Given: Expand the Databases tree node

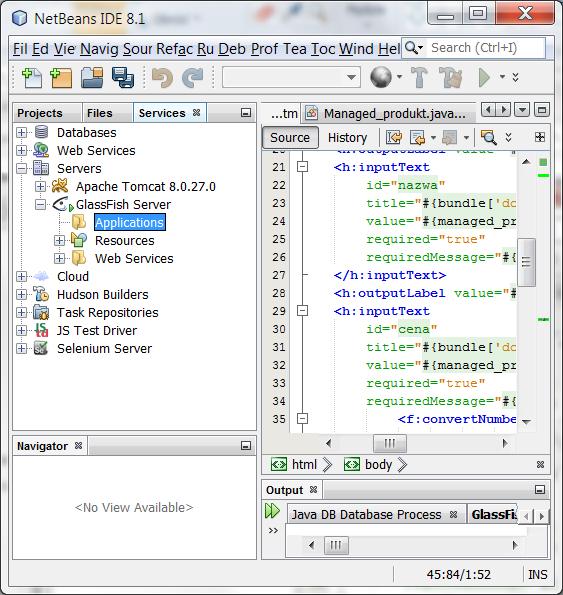Looking at the screenshot, I should (x=22, y=132).
